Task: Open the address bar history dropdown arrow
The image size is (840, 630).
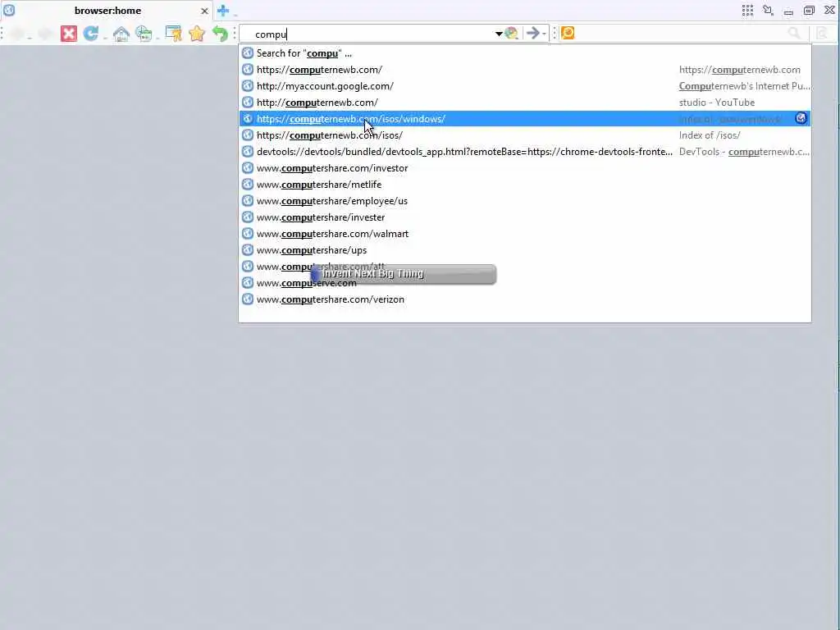Action: point(499,34)
